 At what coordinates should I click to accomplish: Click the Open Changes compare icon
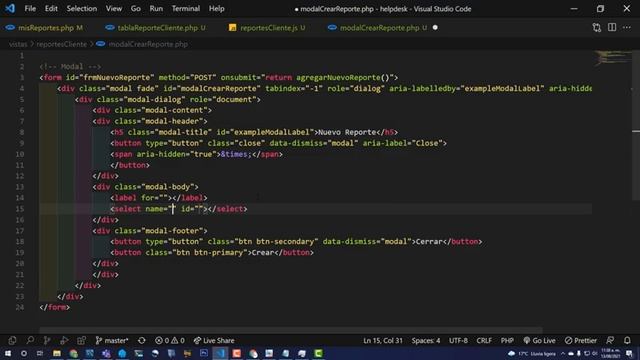597,28
